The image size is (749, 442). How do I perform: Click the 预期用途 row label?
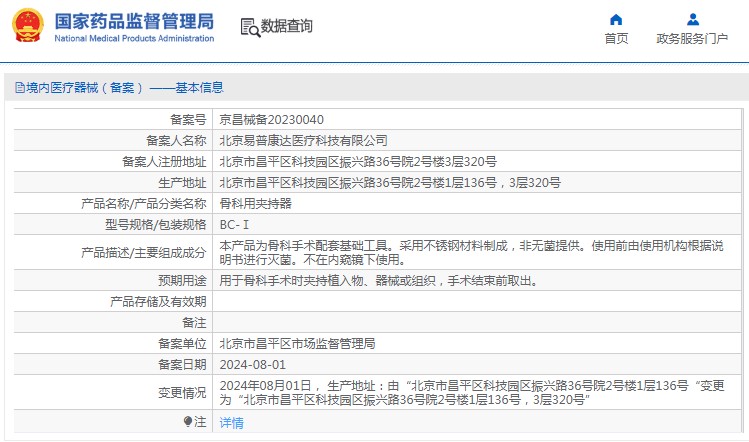[182, 280]
